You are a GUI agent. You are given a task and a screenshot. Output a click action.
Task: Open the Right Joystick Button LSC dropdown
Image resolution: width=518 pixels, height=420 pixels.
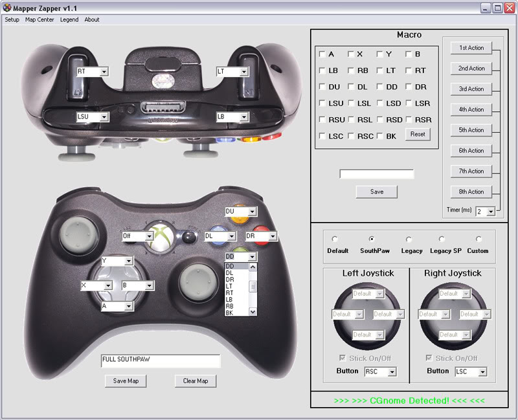click(x=482, y=372)
